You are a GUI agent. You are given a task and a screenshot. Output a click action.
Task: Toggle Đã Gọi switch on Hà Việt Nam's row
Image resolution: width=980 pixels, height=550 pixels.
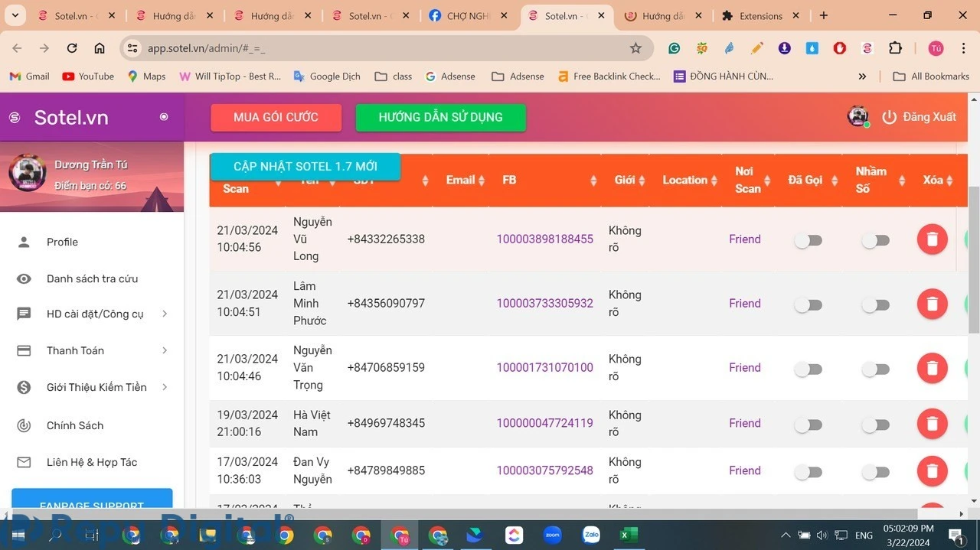click(x=808, y=423)
